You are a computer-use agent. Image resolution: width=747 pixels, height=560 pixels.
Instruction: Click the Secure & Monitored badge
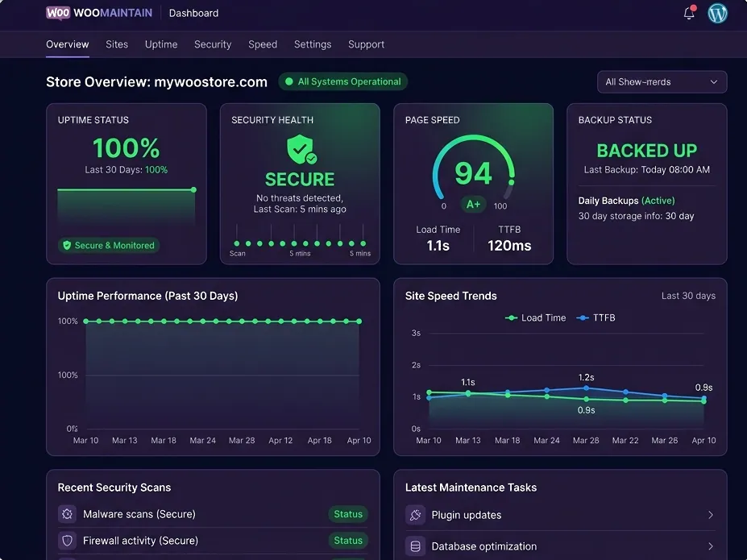click(109, 245)
